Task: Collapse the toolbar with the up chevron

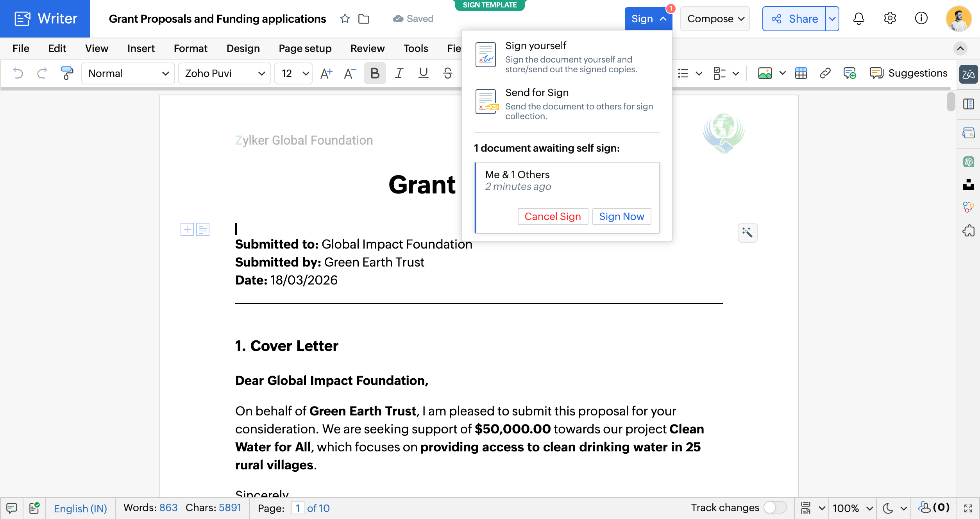Action: pyautogui.click(x=960, y=48)
